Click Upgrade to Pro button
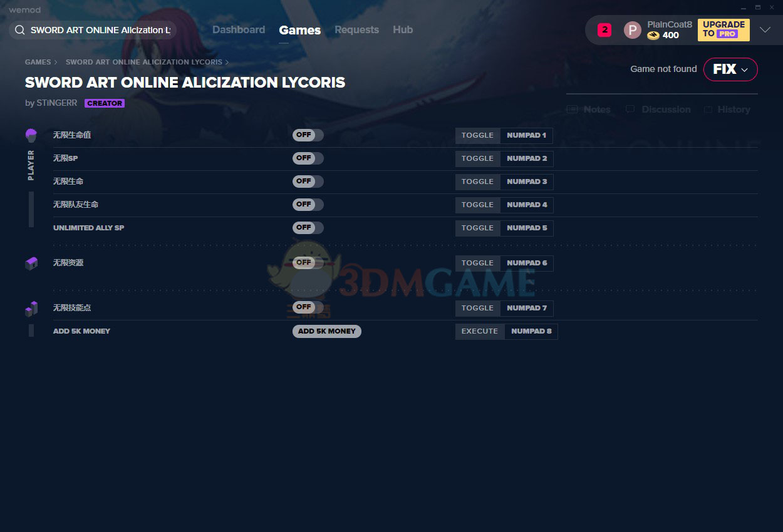Image resolution: width=783 pixels, height=532 pixels. pos(723,29)
